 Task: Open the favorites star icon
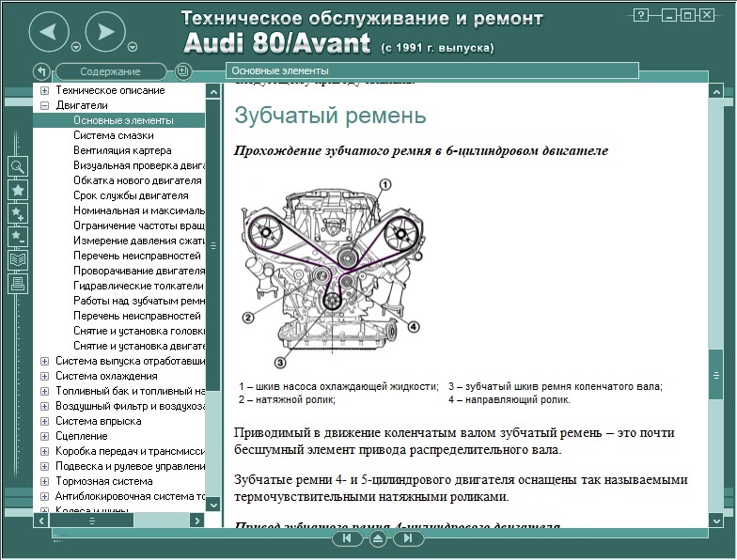pos(18,190)
